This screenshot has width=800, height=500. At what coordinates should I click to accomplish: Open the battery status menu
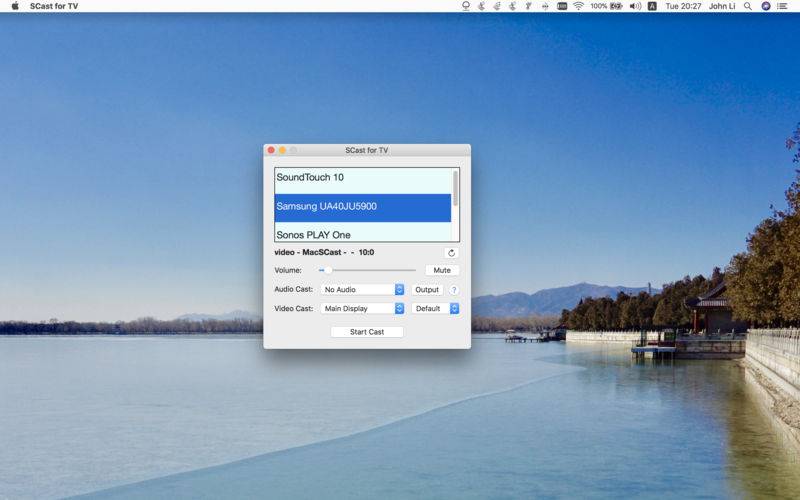pos(607,6)
